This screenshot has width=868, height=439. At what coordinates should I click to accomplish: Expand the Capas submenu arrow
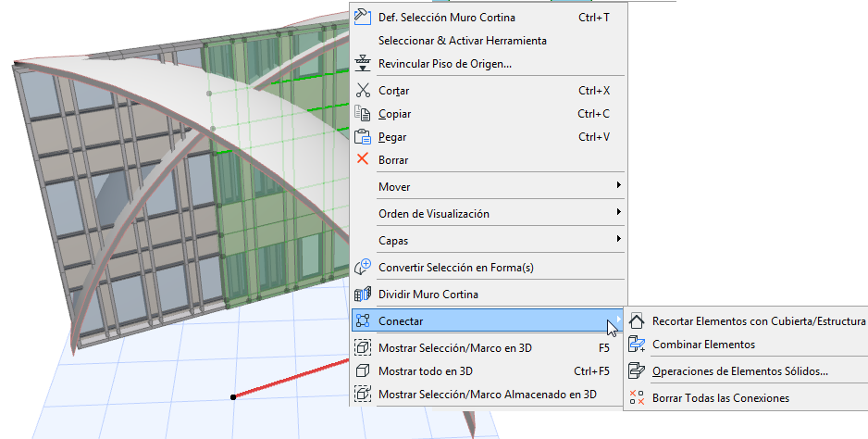[x=618, y=239]
